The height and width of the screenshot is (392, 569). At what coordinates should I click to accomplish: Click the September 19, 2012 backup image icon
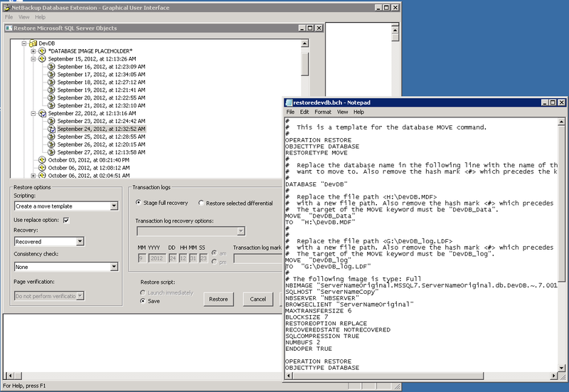click(x=51, y=90)
